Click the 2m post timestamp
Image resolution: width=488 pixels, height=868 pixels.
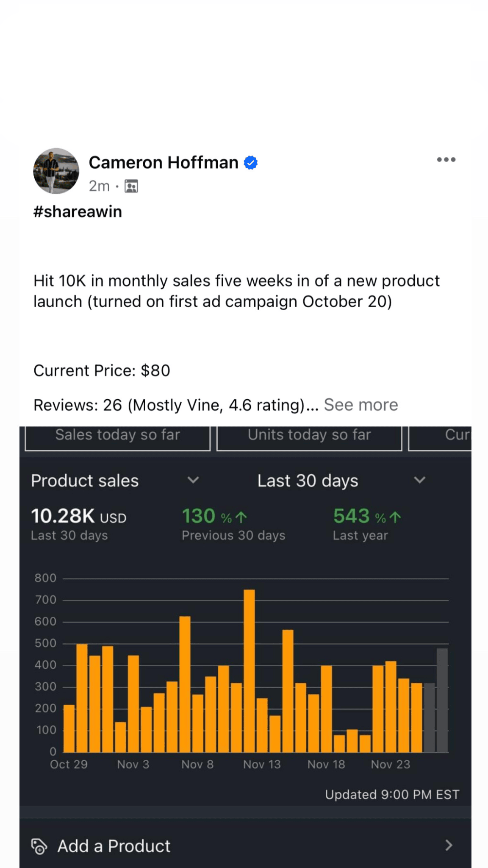coord(99,186)
